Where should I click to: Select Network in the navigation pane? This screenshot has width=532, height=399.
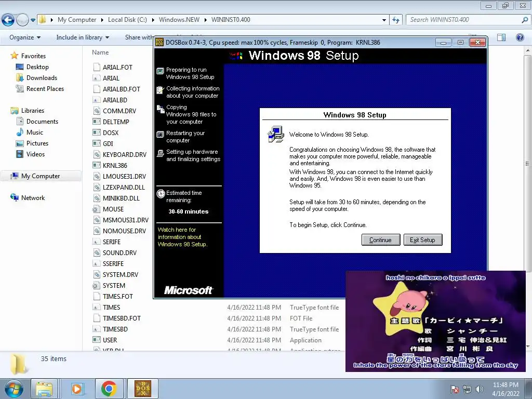pos(33,198)
